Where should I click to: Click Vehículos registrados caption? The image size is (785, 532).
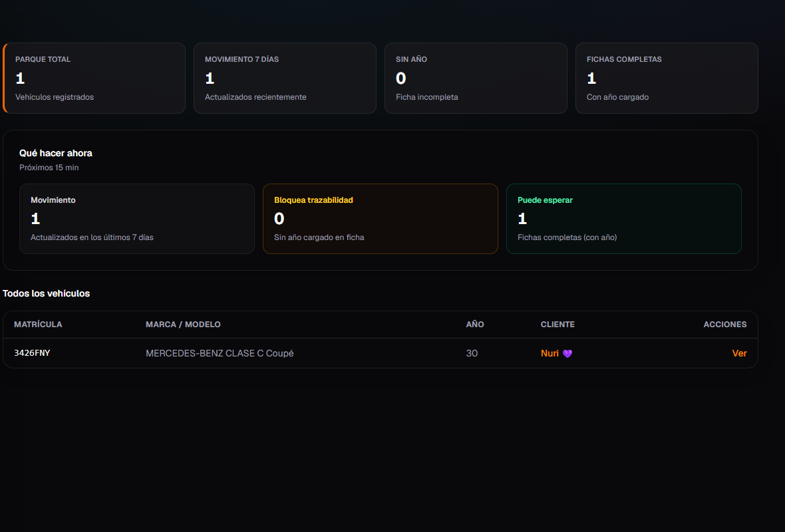(55, 97)
